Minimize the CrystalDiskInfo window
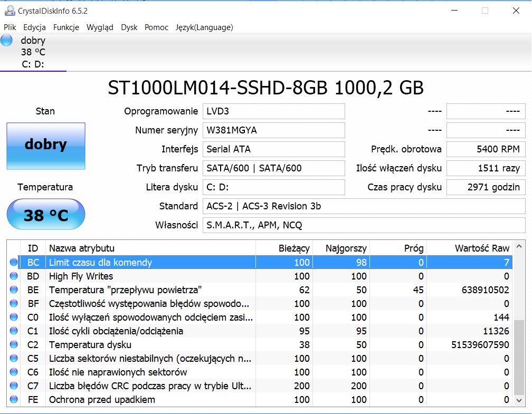The image size is (532, 414). (x=454, y=11)
